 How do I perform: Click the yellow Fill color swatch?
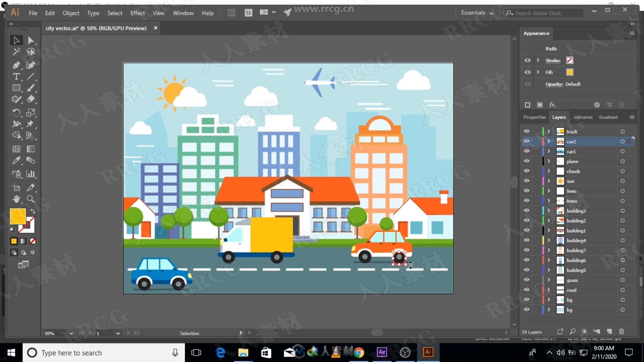pyautogui.click(x=569, y=72)
